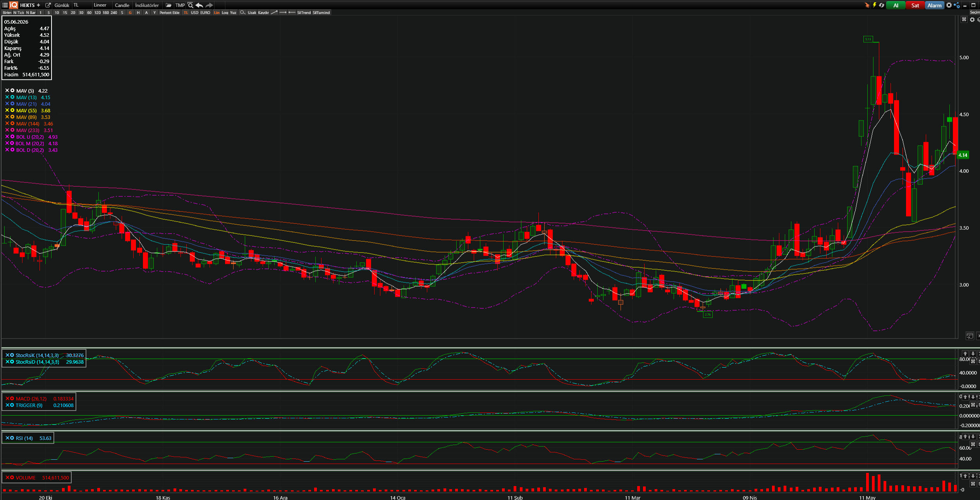This screenshot has width=980, height=500.
Task: Toggle visibility of MAV (233)
Action: [12, 130]
